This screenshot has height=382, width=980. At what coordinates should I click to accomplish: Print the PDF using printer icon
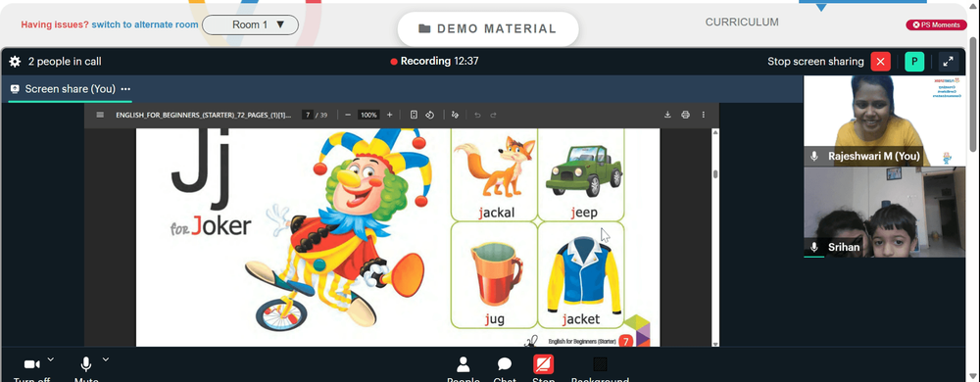tap(686, 115)
